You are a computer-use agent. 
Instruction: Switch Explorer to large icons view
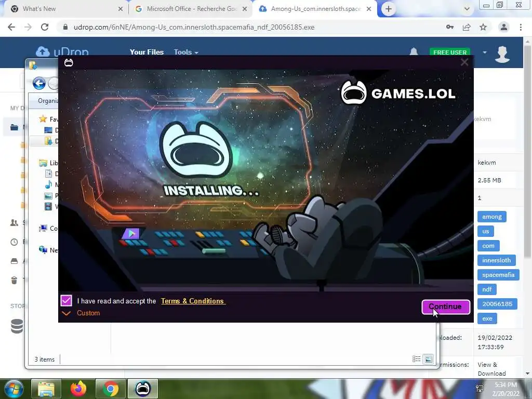pyautogui.click(x=429, y=359)
